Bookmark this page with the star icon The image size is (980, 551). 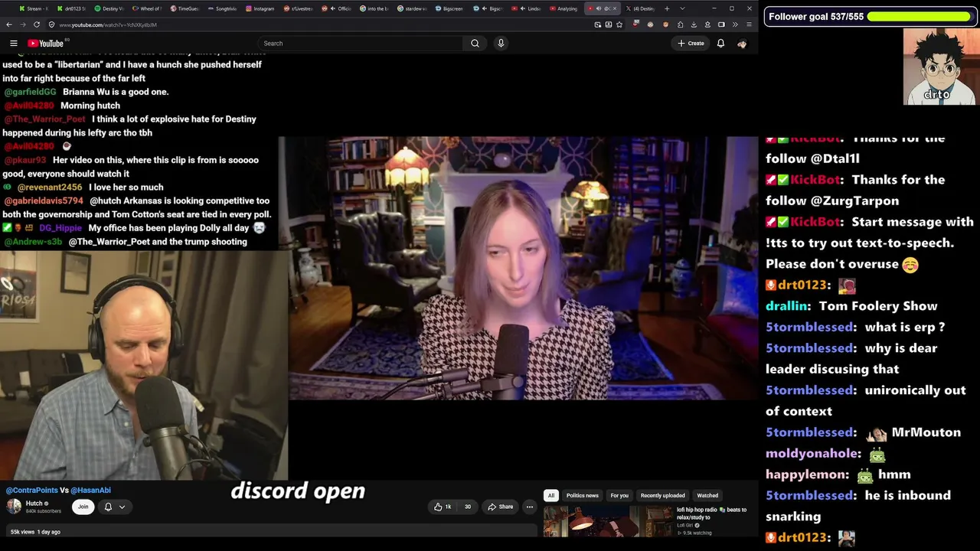pyautogui.click(x=619, y=24)
